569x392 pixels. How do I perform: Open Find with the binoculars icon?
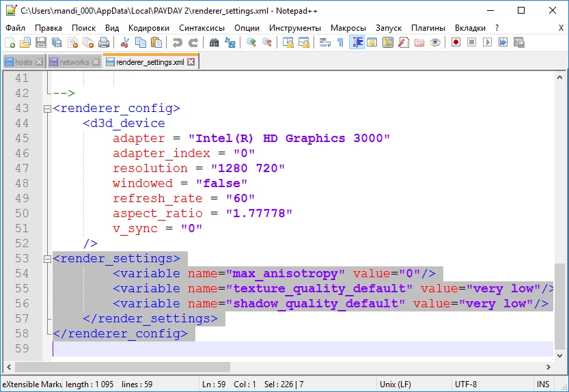click(214, 42)
